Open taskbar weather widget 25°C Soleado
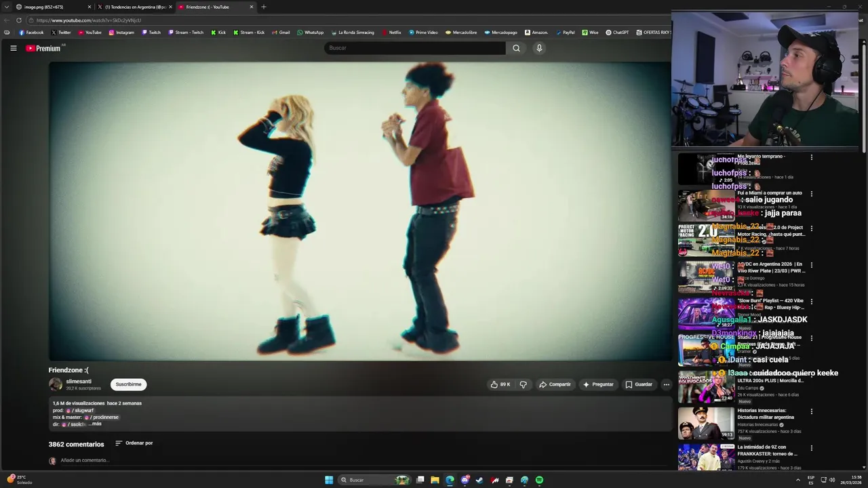Screen dimensions: 868x488 tap(20, 479)
